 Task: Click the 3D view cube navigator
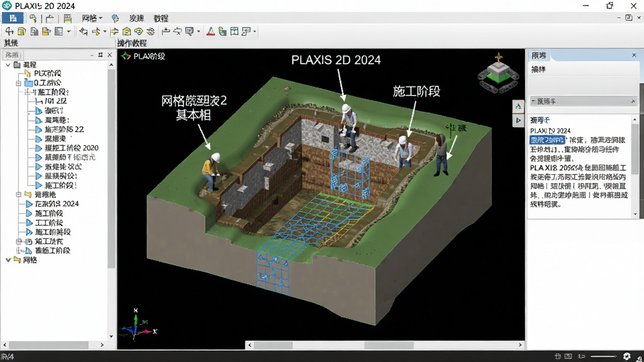tap(497, 74)
